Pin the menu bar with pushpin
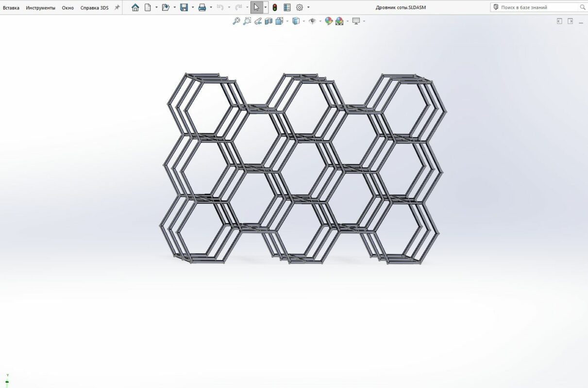The height and width of the screenshot is (388, 588). (117, 7)
